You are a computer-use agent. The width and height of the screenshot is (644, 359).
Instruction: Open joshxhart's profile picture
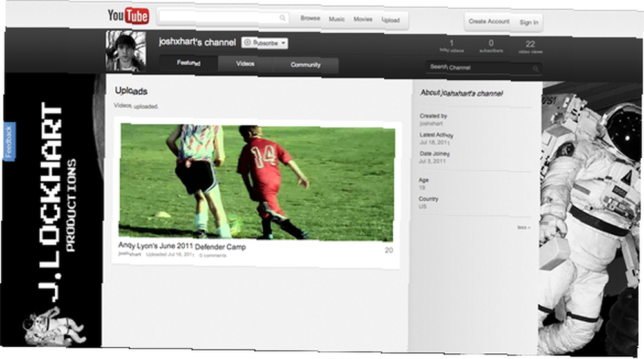pos(126,51)
